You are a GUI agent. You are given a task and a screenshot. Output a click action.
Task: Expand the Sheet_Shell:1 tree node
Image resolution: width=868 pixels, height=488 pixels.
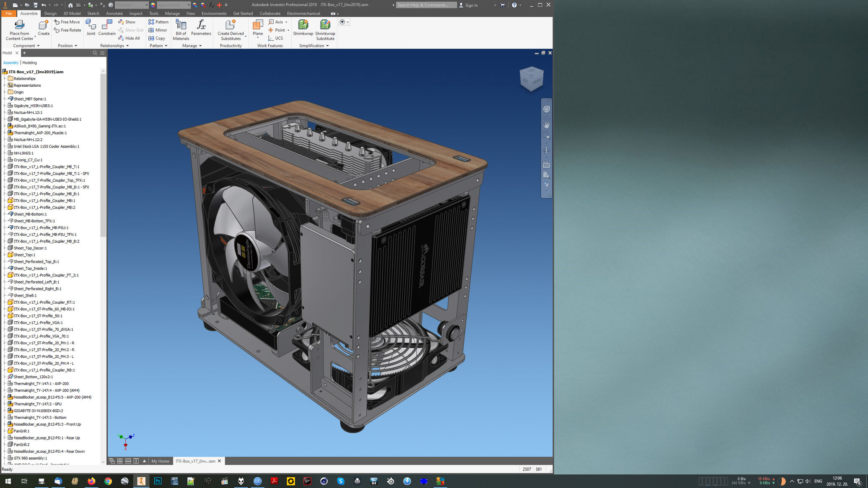click(5, 296)
